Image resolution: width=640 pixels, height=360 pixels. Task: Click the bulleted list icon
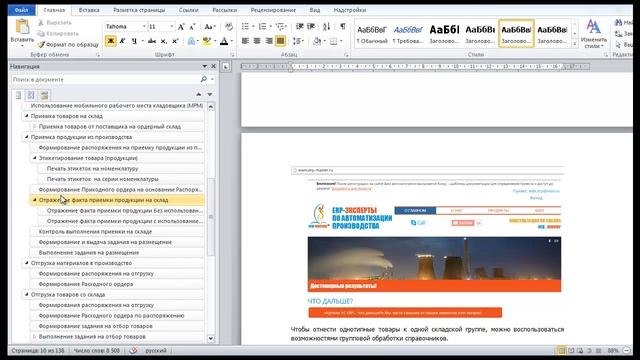[x=245, y=27]
